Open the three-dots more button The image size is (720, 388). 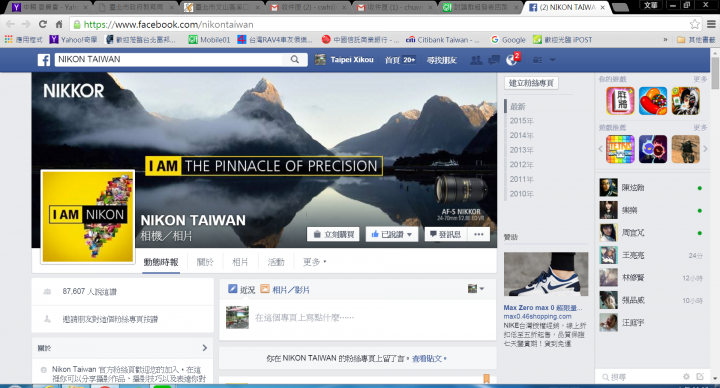pos(479,234)
